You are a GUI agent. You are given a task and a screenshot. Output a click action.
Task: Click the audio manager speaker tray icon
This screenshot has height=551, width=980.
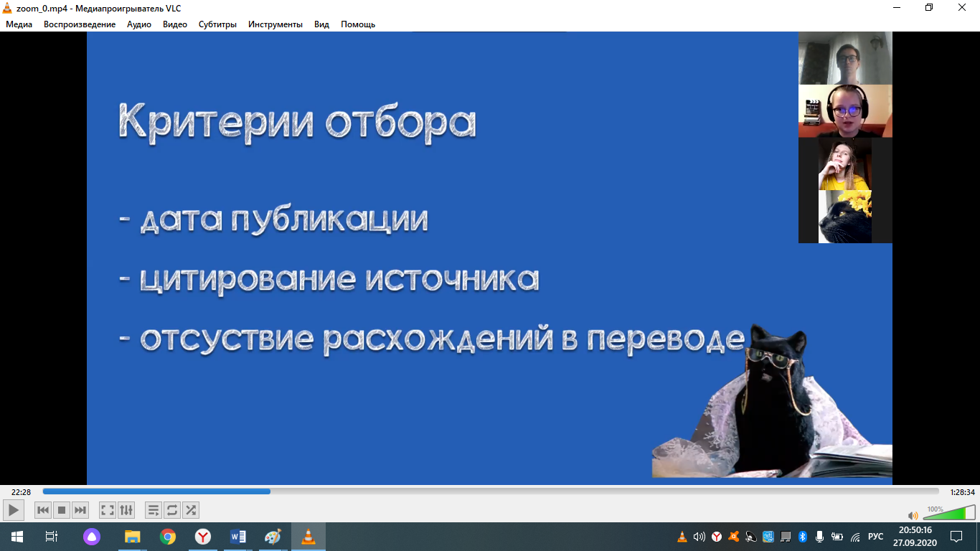[751, 537]
